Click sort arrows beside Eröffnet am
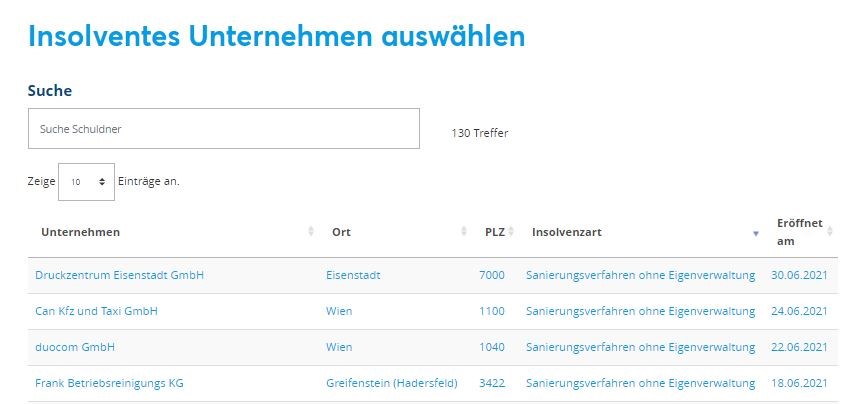 (831, 232)
